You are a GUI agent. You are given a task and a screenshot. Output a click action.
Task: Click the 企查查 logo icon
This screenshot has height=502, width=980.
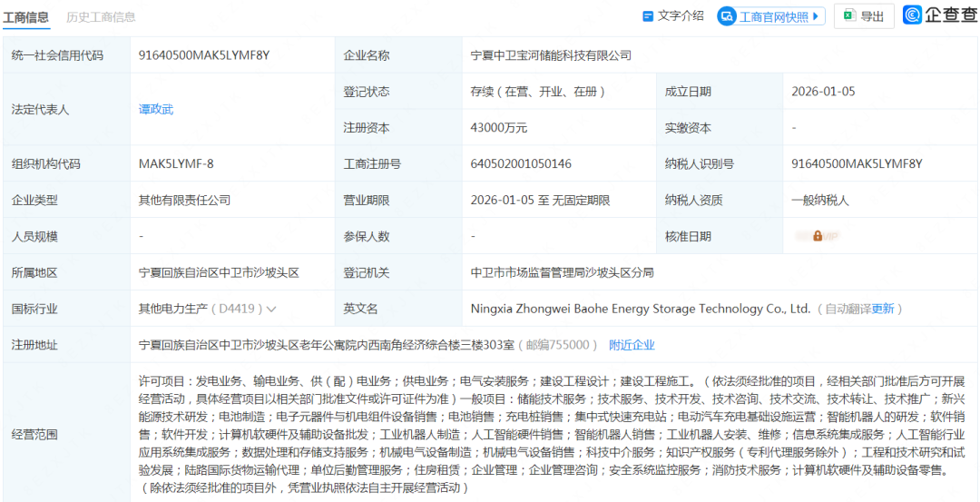912,15
